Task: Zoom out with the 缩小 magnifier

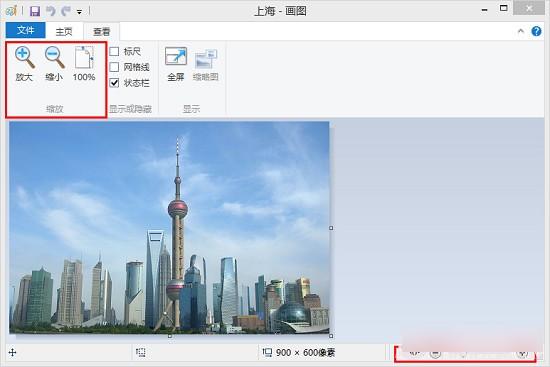Action: 54,64
